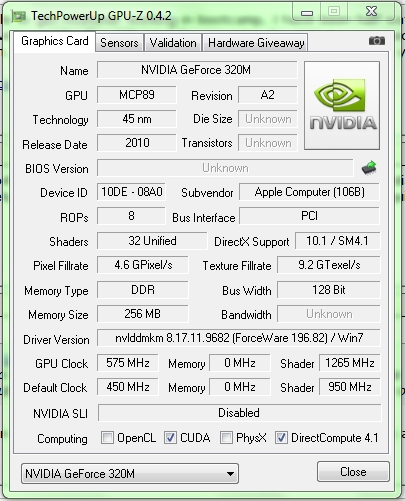This screenshot has height=501, width=405.
Task: Click the DirectX Support value 10.1 / SM4.1
Action: [x=337, y=241]
